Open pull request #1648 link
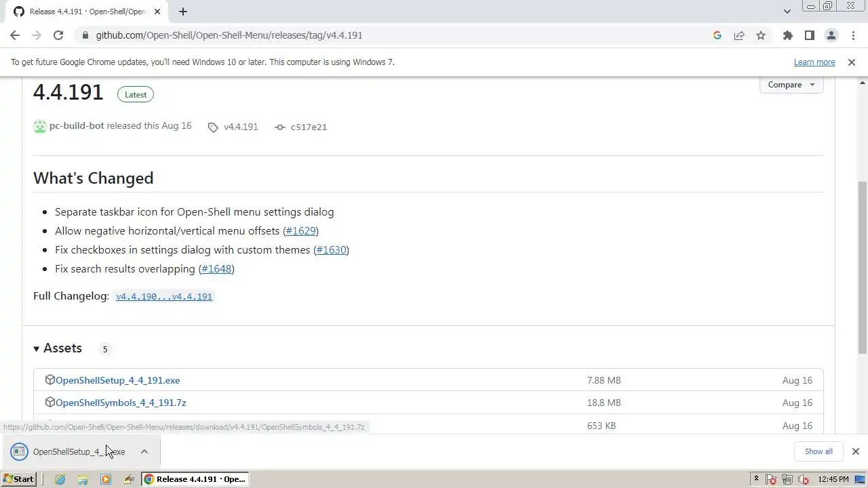 click(x=216, y=269)
